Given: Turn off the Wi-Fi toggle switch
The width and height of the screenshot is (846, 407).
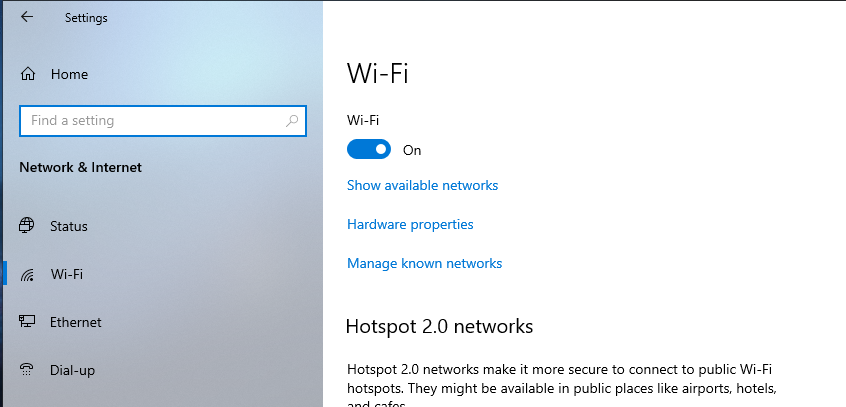Looking at the screenshot, I should pyautogui.click(x=369, y=150).
